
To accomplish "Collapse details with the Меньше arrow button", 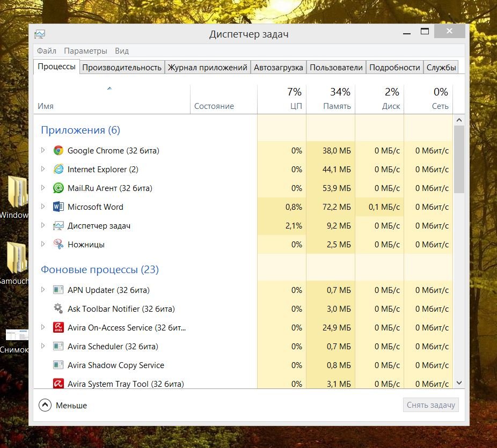I will tap(45, 406).
